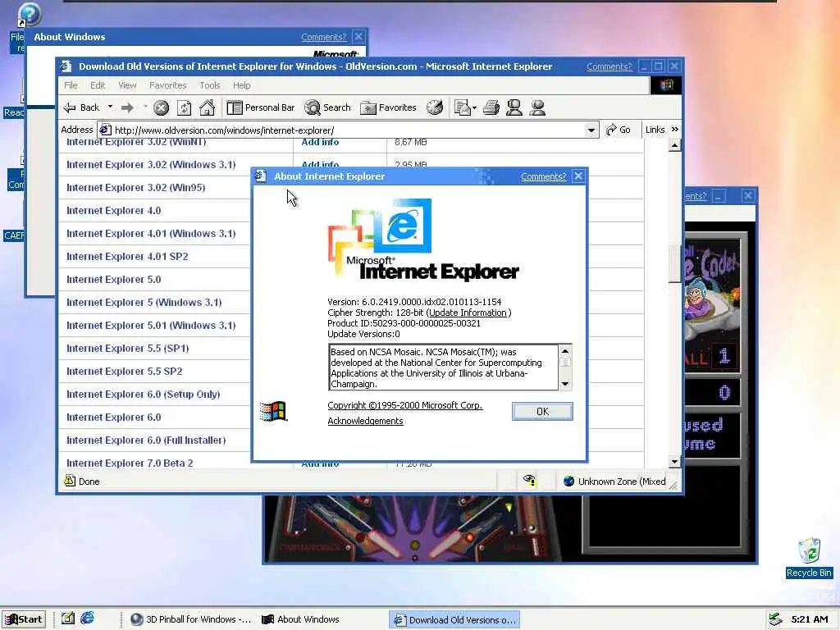Open the Help menu
Image resolution: width=840 pixels, height=630 pixels.
point(242,85)
